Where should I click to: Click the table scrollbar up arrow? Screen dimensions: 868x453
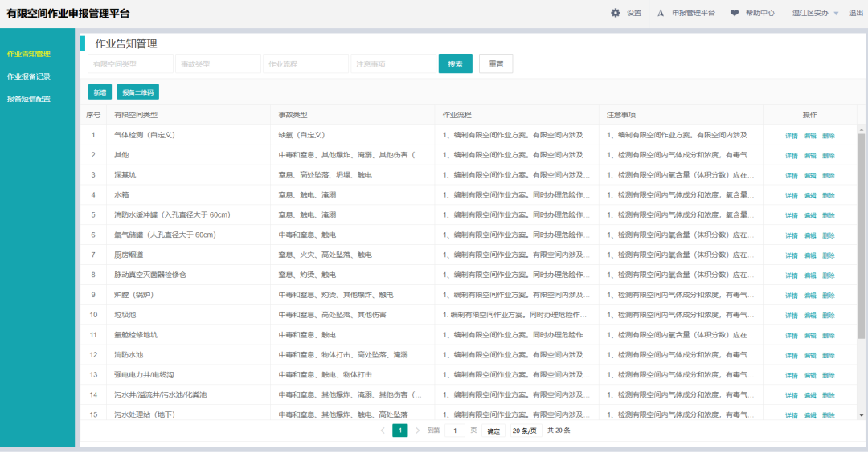[862, 129]
